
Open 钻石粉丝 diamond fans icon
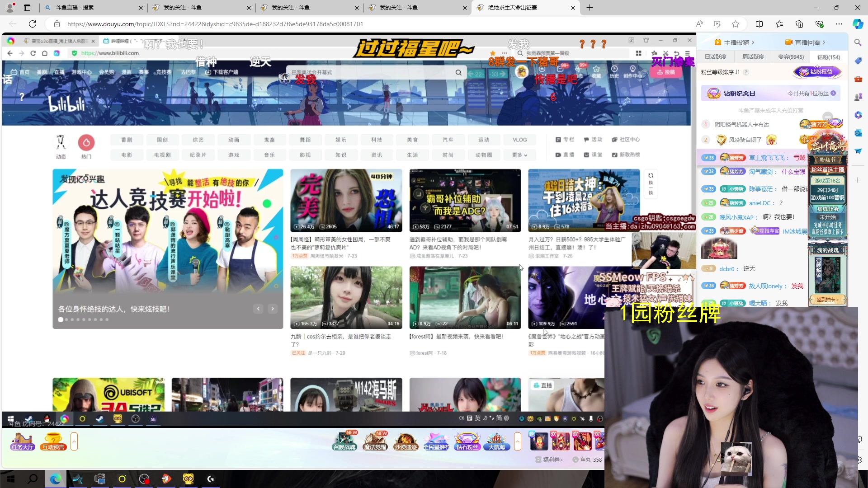point(467,441)
